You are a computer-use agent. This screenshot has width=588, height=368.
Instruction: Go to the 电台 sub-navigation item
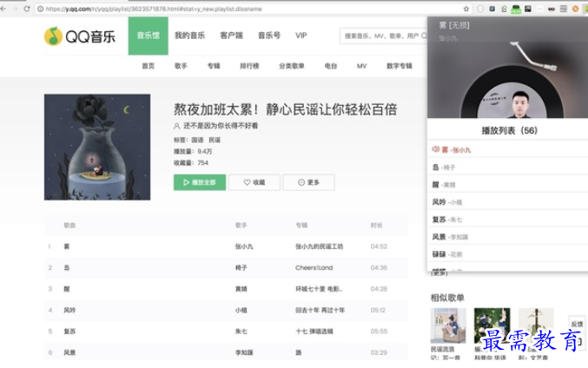click(x=331, y=66)
